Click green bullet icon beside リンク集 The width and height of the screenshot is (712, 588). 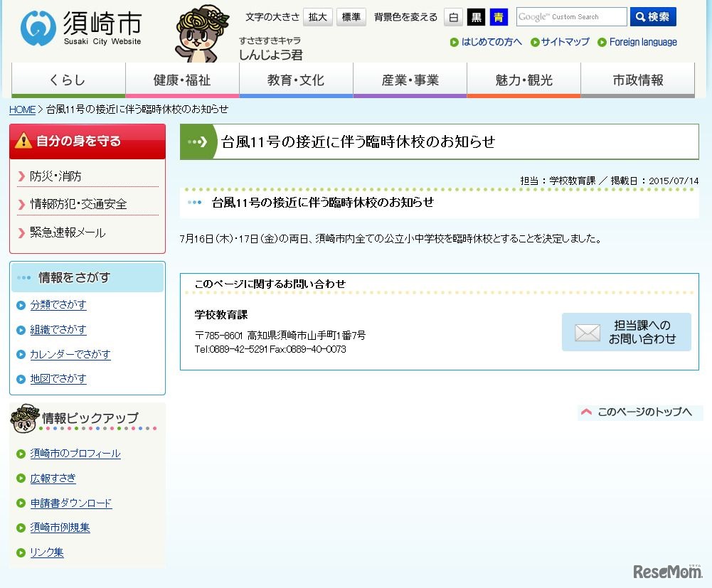pos(21,552)
